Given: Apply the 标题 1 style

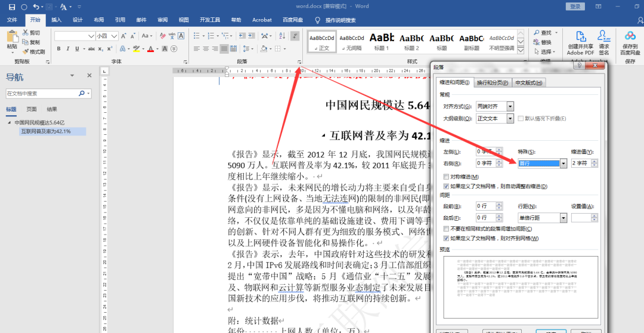Looking at the screenshot, I should point(382,42).
